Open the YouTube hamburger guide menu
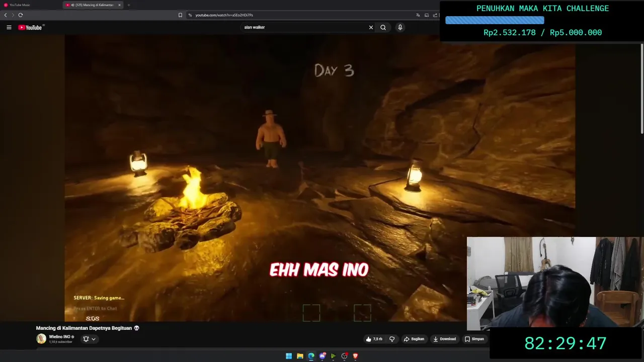The width and height of the screenshot is (644, 362). (9, 27)
